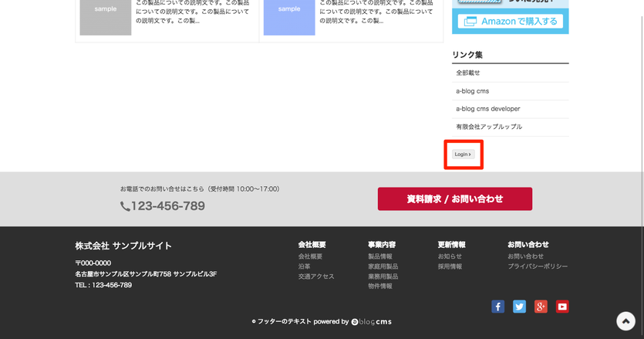This screenshot has width=644, height=339.
Task: Open the footer 交通アクセス link
Action: click(316, 276)
